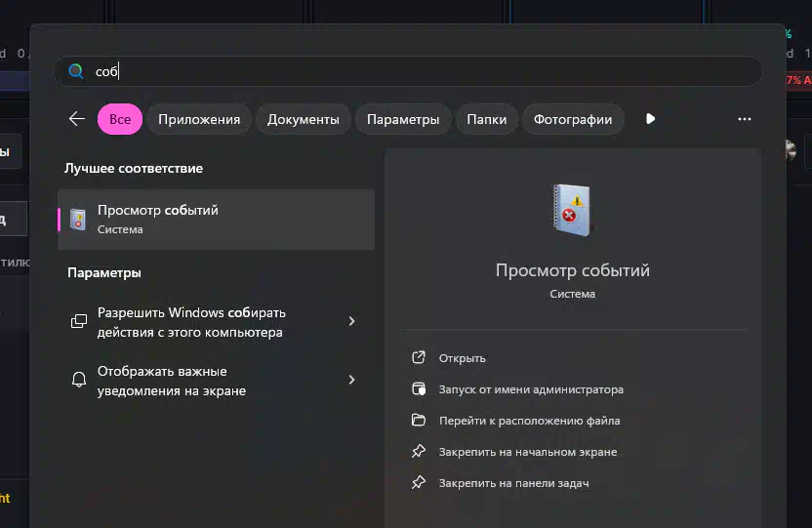Click the activity windows icon beside 'Разрешить Windows'
Screen dimensions: 812x528
coord(79,321)
